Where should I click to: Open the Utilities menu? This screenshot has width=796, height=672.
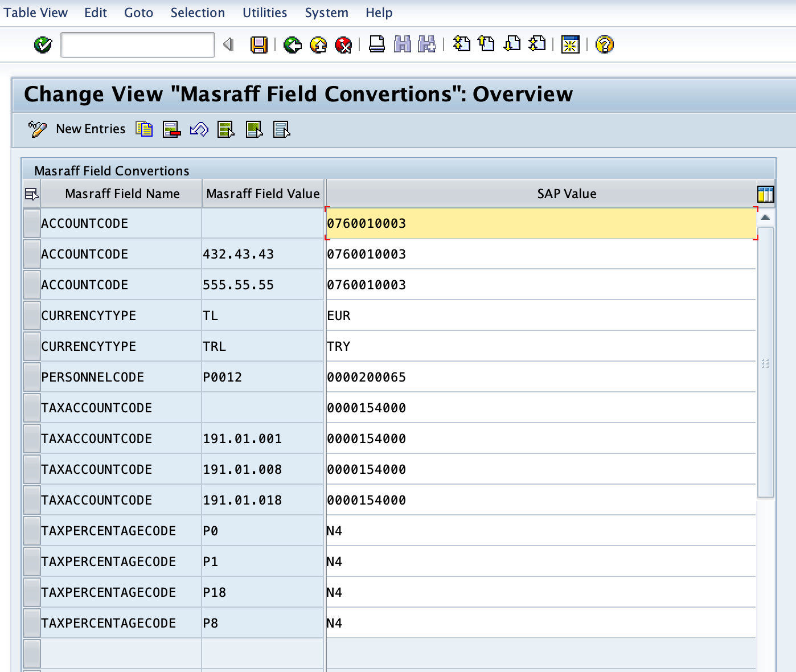pos(265,13)
